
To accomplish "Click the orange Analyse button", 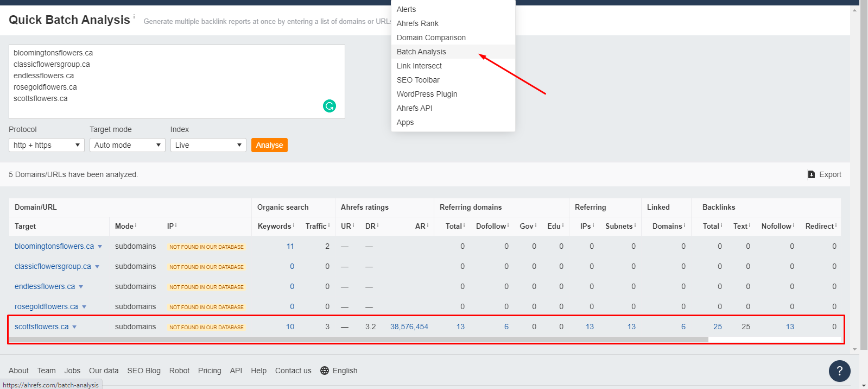I will click(x=269, y=145).
